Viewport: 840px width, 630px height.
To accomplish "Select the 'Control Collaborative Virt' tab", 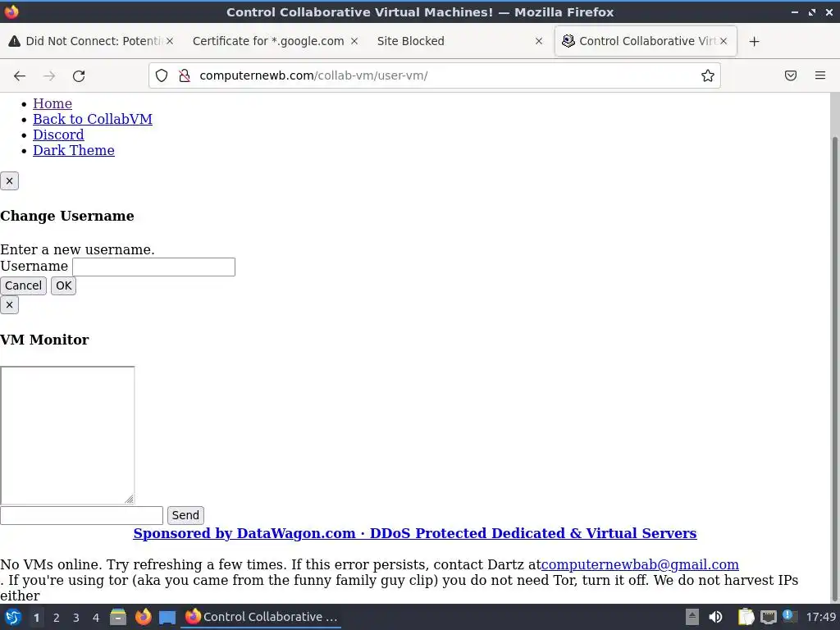I will pos(646,41).
